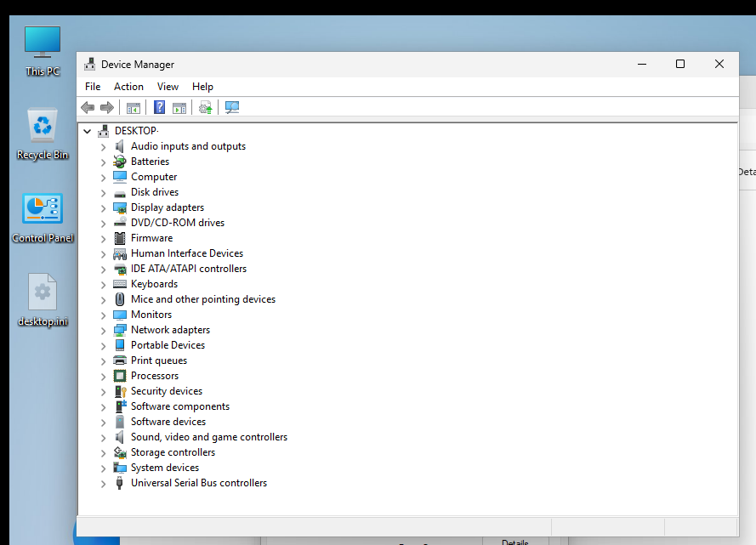Click the Storage controllers icon
This screenshot has height=545, width=756.
(120, 452)
